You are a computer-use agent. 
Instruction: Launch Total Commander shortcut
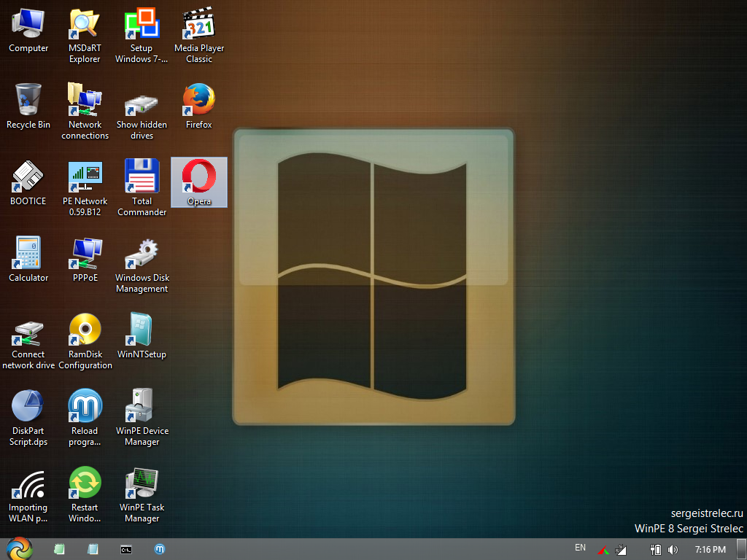[142, 188]
